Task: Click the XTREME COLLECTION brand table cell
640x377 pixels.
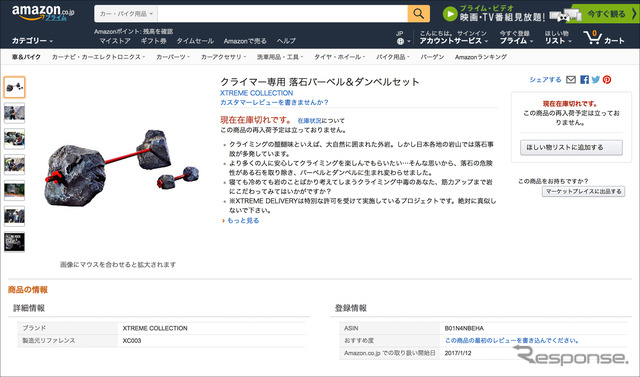Action: click(x=155, y=328)
